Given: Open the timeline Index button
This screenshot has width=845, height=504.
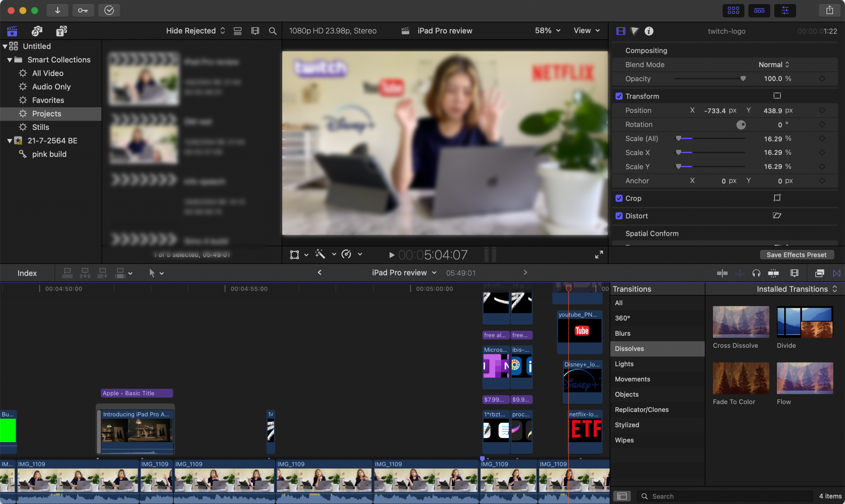Looking at the screenshot, I should pyautogui.click(x=27, y=273).
